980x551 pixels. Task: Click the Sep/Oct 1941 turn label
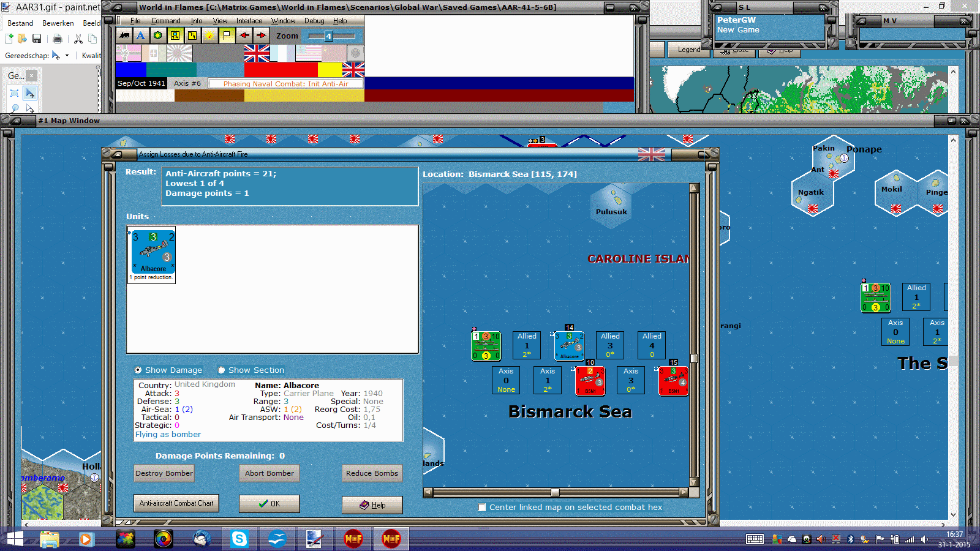point(141,83)
